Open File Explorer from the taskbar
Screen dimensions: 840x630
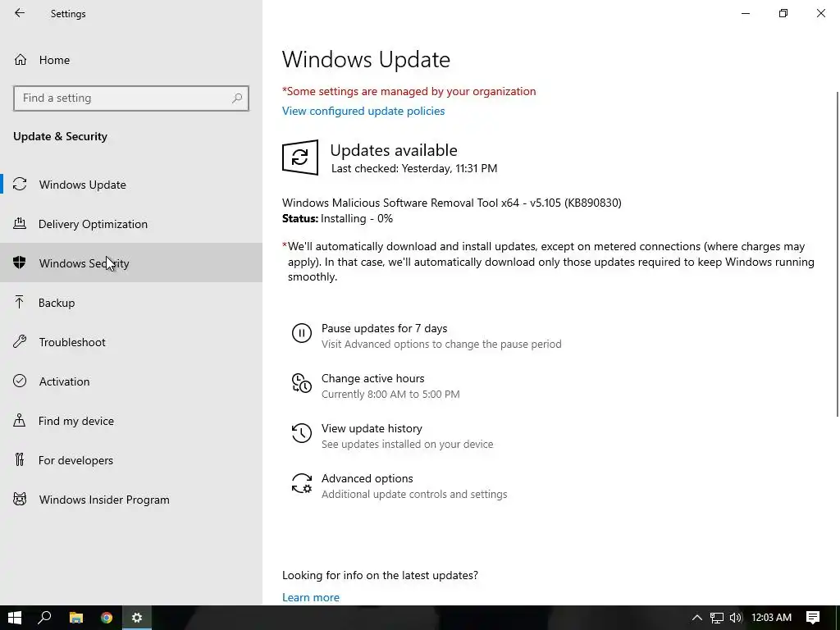pos(76,618)
